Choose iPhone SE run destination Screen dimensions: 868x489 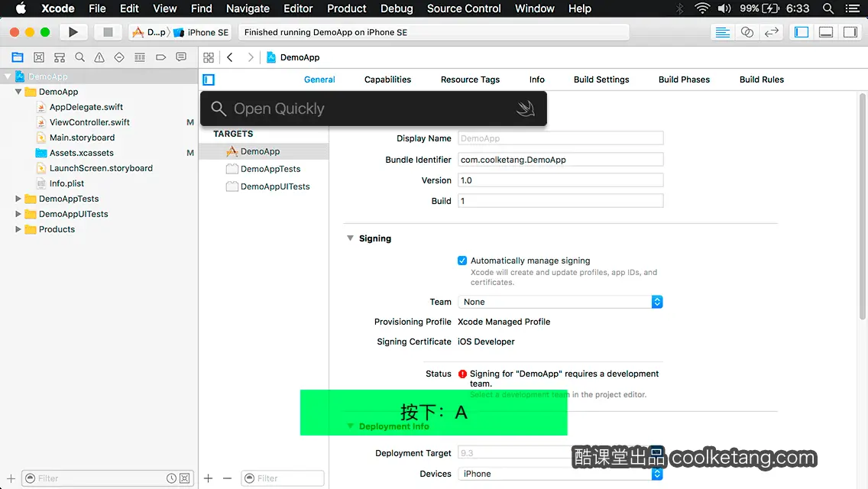[201, 32]
